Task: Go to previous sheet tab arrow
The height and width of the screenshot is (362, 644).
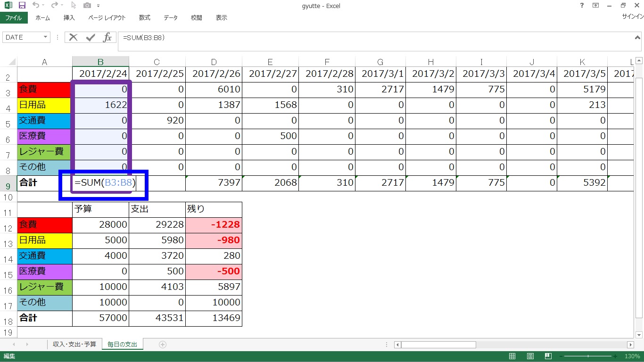Action: pos(14,345)
